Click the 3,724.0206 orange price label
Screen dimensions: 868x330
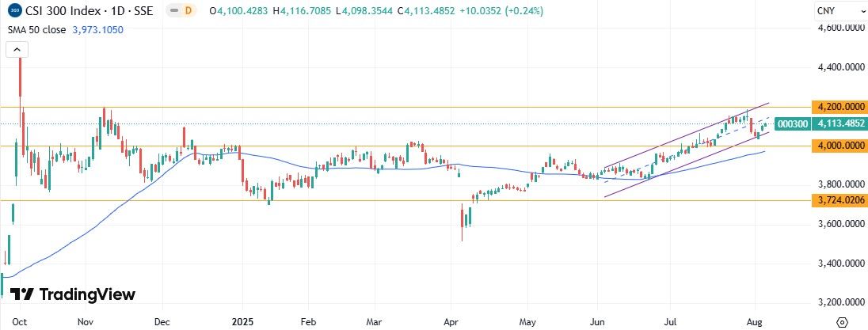point(840,201)
